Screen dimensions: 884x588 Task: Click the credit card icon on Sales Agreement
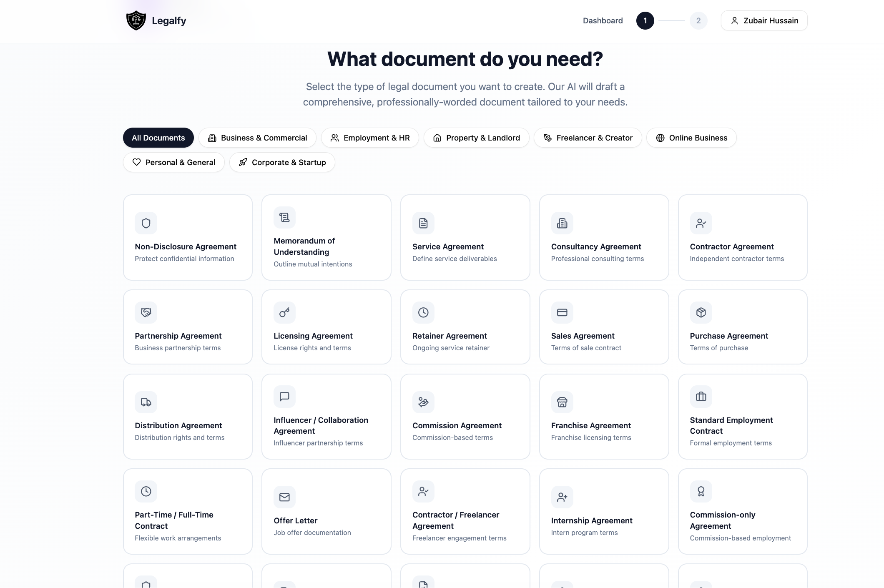[x=562, y=312]
